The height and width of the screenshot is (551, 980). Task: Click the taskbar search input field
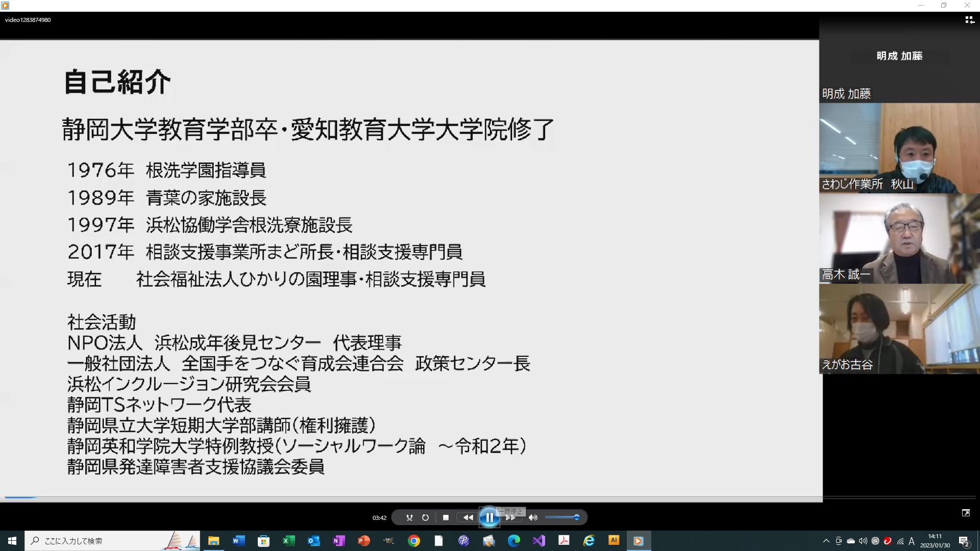pyautogui.click(x=102, y=541)
